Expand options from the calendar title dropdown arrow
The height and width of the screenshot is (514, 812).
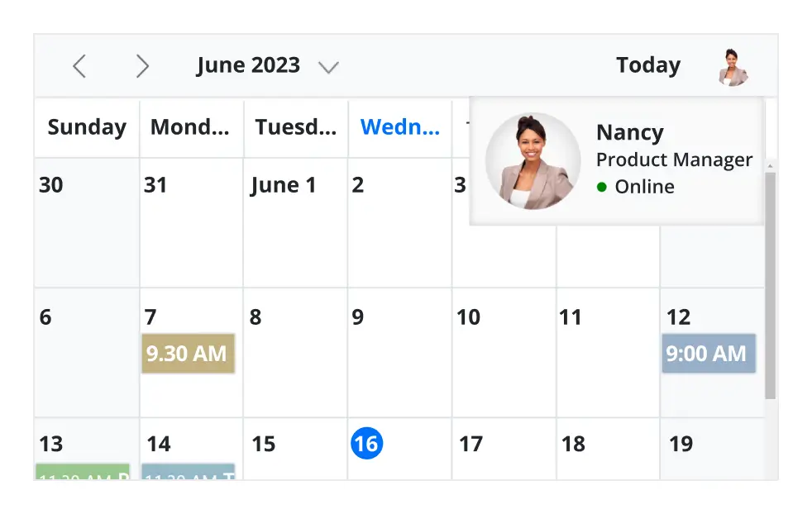click(328, 65)
